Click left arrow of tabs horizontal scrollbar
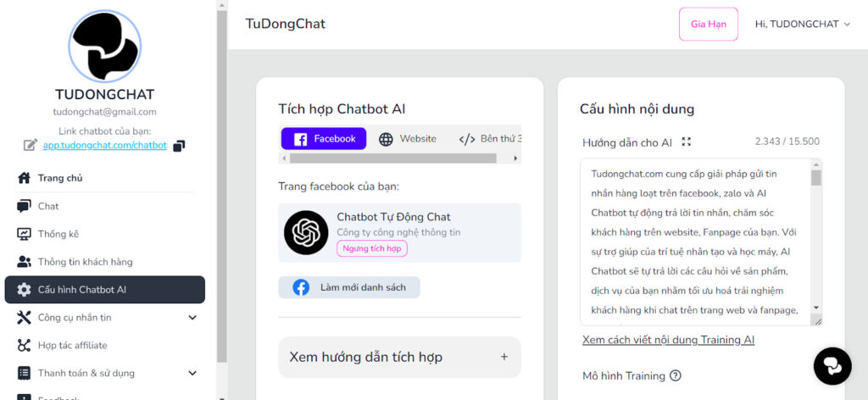 (x=285, y=158)
